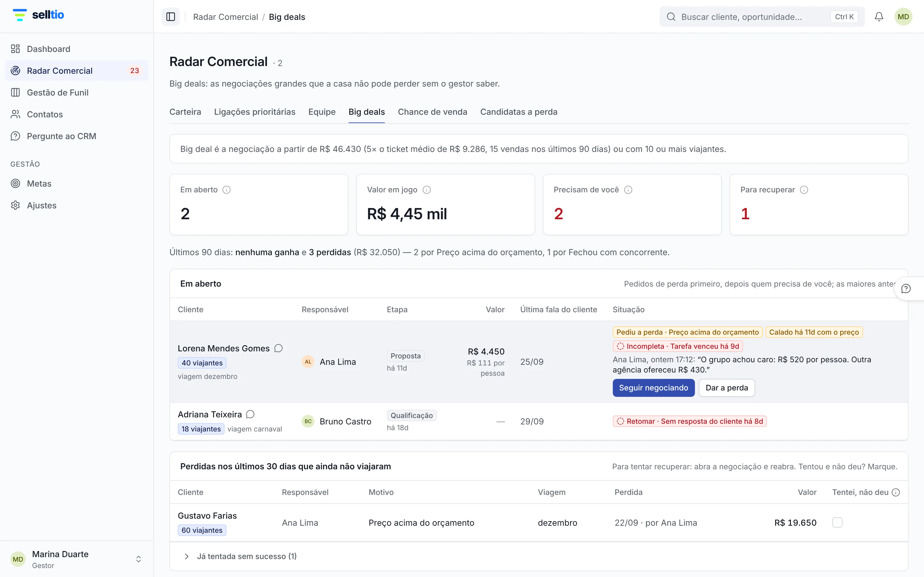The image size is (924, 577).
Task: Open floating help chat icon at right edge
Action: (906, 288)
